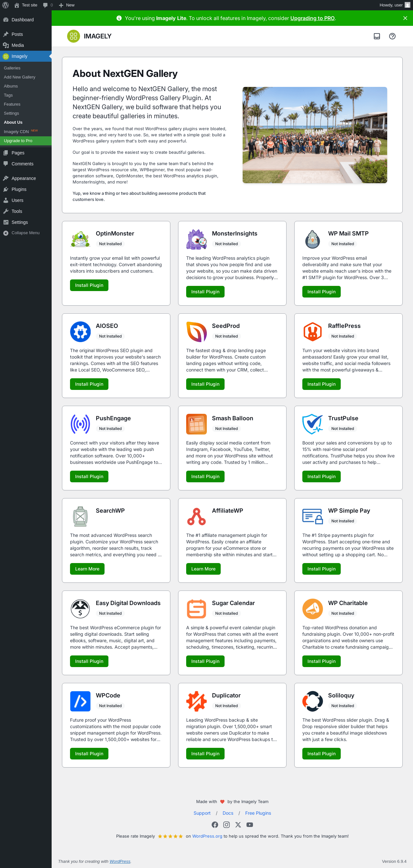Click the Soliloquy icon

click(x=313, y=701)
